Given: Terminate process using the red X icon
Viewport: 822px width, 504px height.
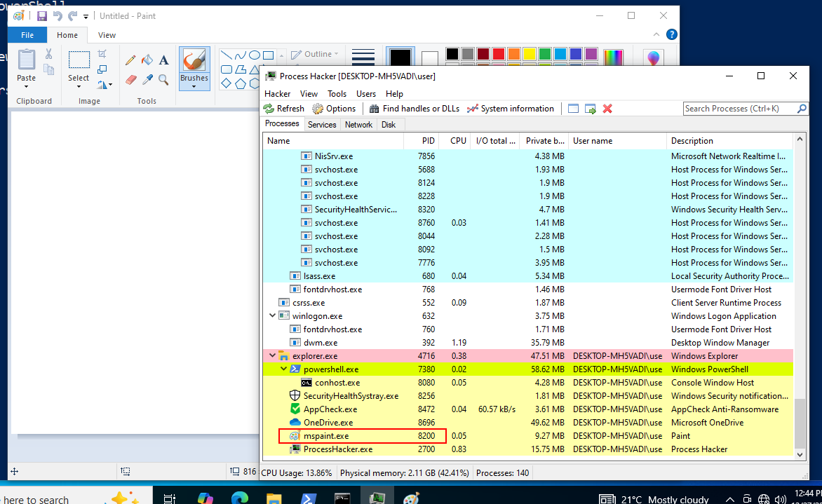Looking at the screenshot, I should tap(607, 108).
